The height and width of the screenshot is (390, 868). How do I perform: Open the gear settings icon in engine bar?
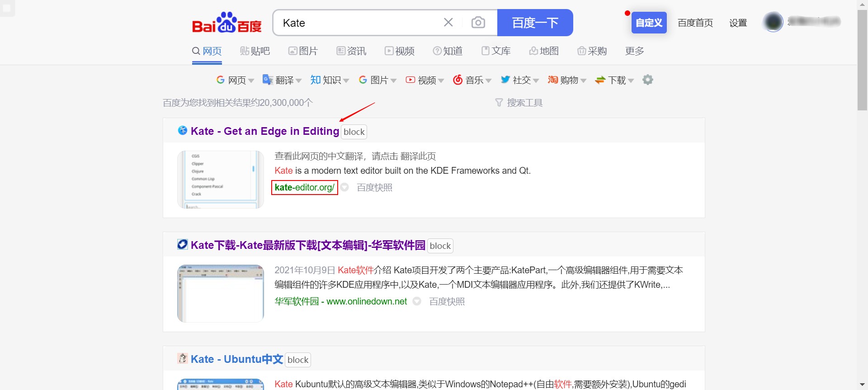pos(648,80)
